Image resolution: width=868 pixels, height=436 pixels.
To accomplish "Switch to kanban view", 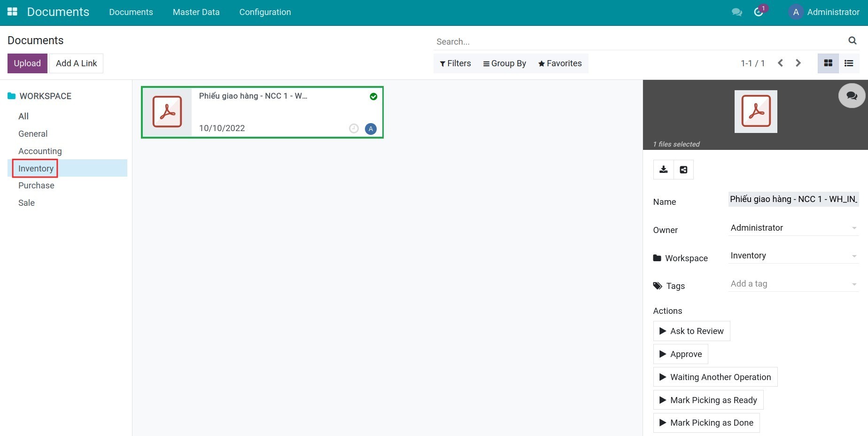I will click(x=828, y=63).
